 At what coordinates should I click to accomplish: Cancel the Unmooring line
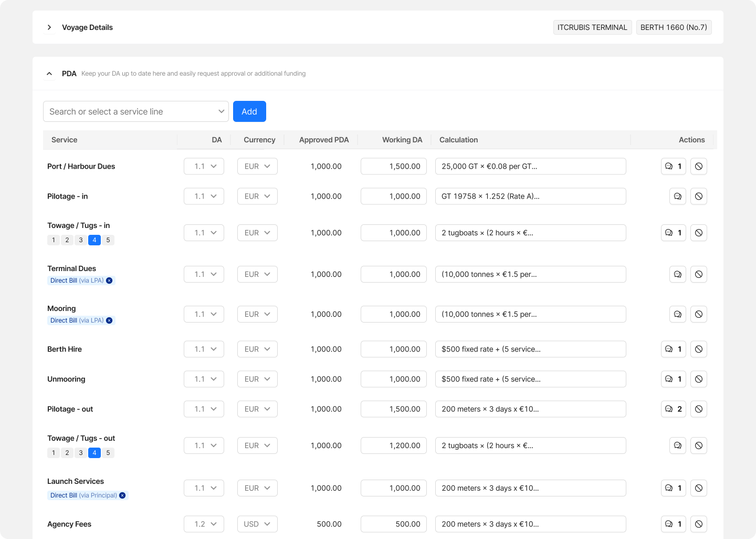[x=699, y=379]
